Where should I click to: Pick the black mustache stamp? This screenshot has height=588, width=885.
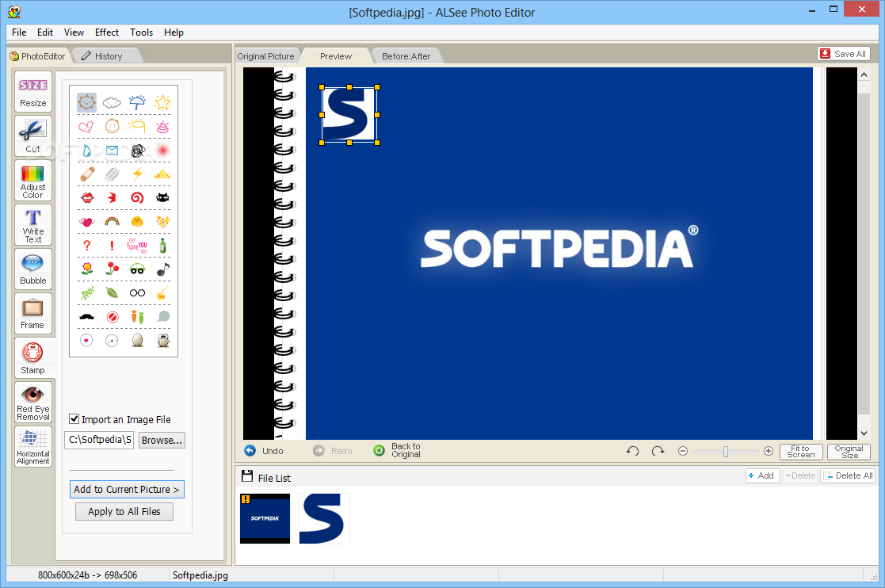coord(86,316)
